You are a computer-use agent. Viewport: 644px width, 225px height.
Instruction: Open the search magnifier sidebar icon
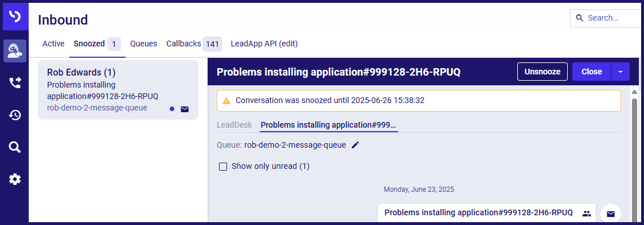(15, 147)
